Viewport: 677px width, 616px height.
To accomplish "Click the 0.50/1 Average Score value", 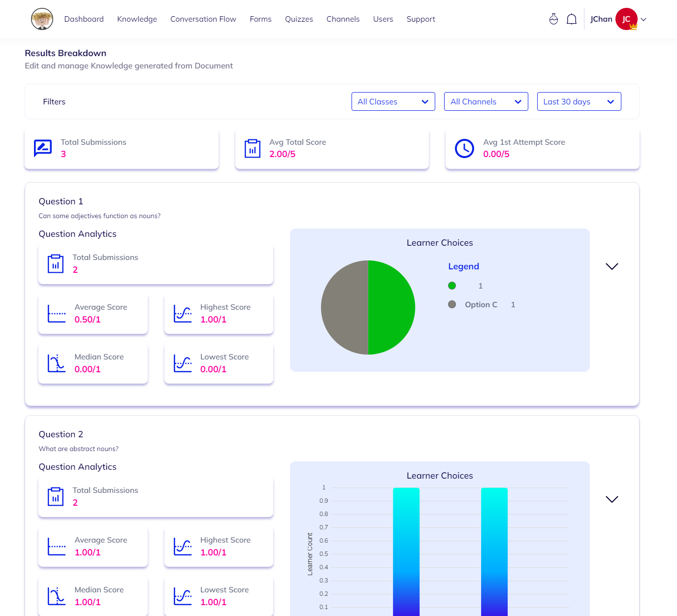I will [x=88, y=320].
